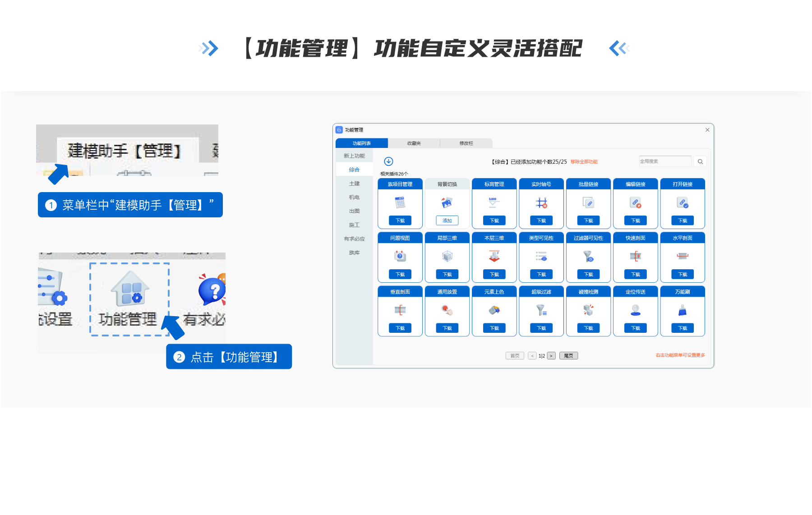Screen dimensions: 812x515
Task: Switch to the 收藏夹 tab
Action: 414,143
